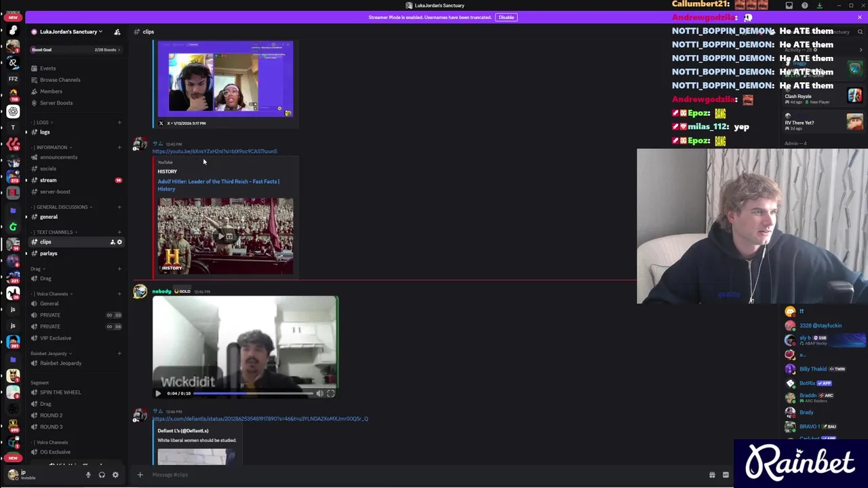The height and width of the screenshot is (488, 868).
Task: Disable Streamer Mode
Action: [x=506, y=18]
